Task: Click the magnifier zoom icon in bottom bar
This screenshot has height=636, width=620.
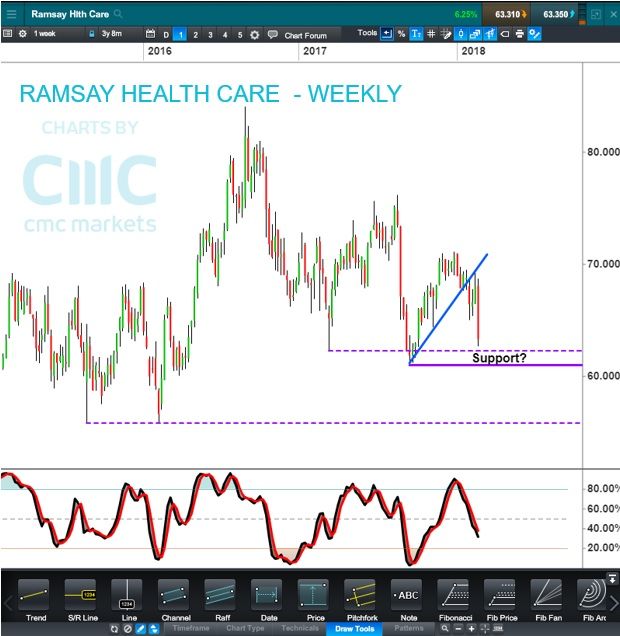Action: click(x=445, y=628)
